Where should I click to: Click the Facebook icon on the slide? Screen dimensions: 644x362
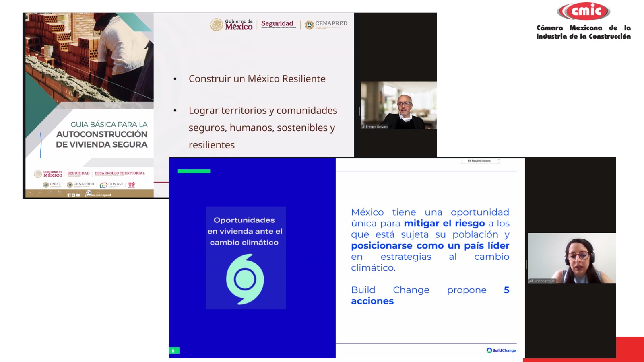69,195
